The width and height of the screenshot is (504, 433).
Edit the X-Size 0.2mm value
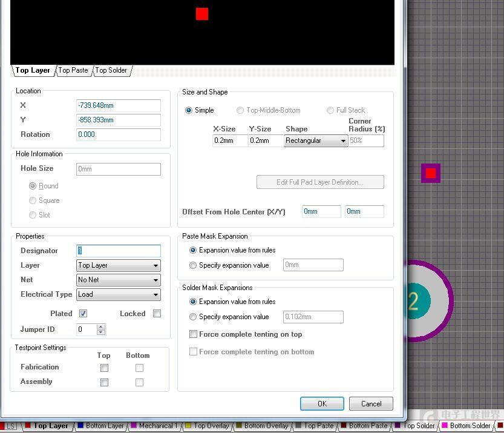[x=230, y=140]
